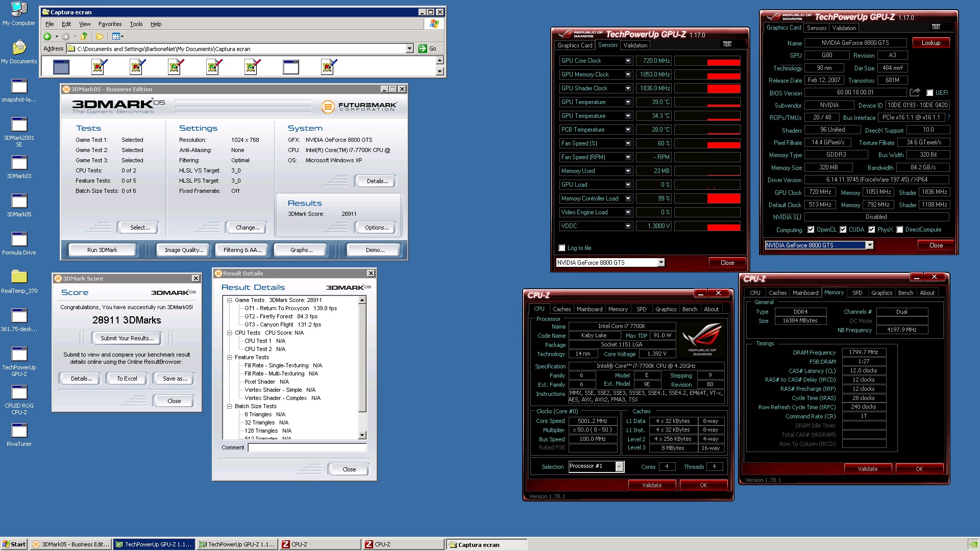Switch to Bench tab in left CPU-Z
The width and height of the screenshot is (980, 551).
tap(690, 309)
